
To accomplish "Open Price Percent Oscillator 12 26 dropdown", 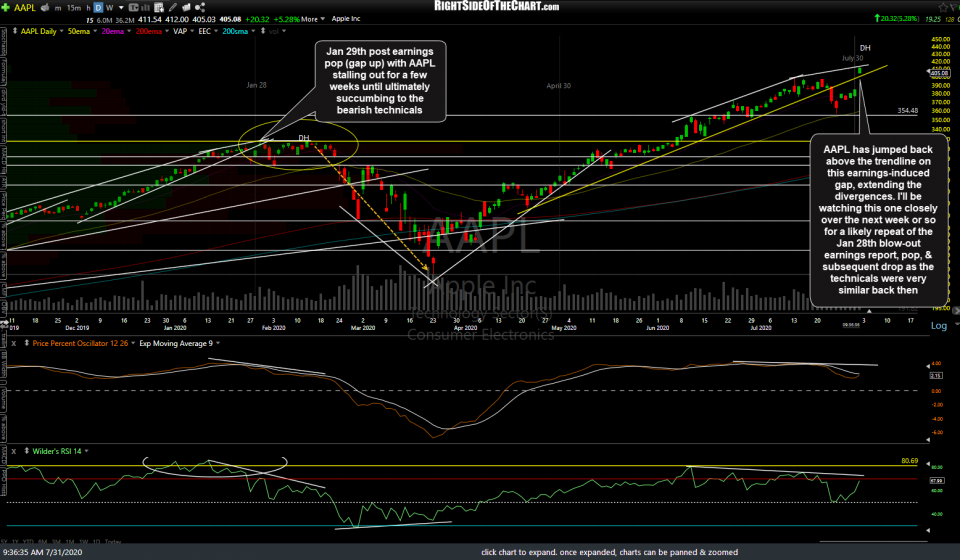I will tap(133, 343).
